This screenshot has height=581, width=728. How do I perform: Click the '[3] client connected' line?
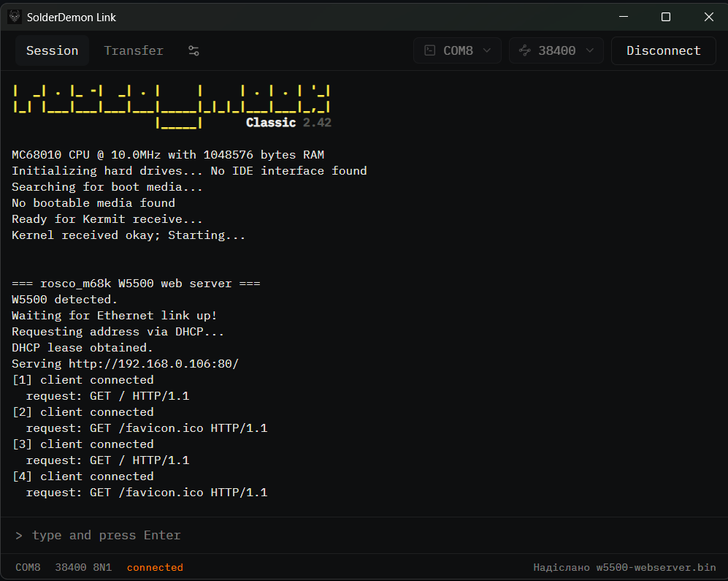pyautogui.click(x=83, y=444)
